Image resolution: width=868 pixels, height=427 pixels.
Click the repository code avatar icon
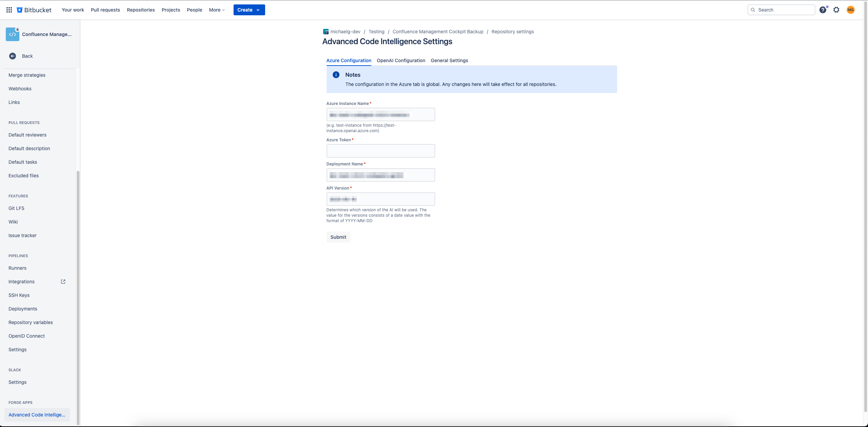[13, 34]
